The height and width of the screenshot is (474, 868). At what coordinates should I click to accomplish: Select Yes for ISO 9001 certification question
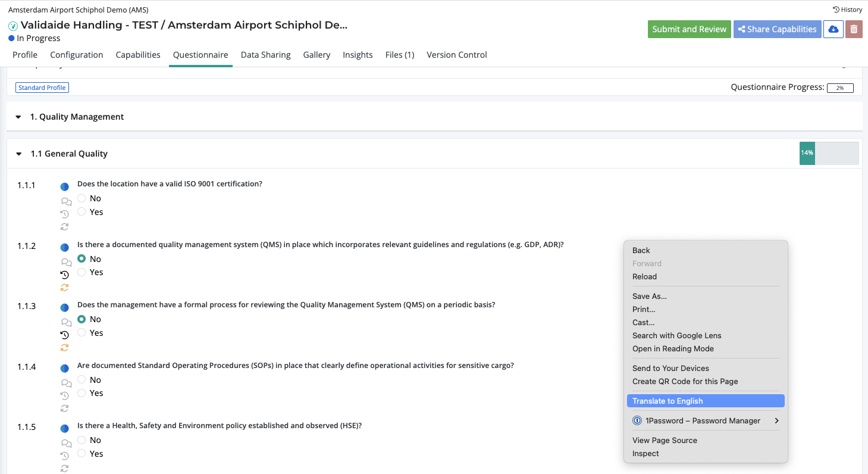(x=82, y=212)
